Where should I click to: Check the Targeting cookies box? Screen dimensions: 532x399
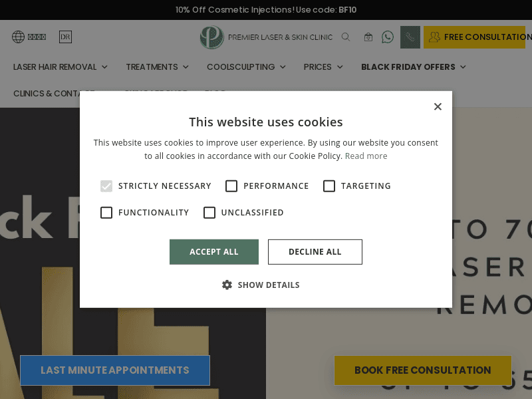[x=329, y=186]
